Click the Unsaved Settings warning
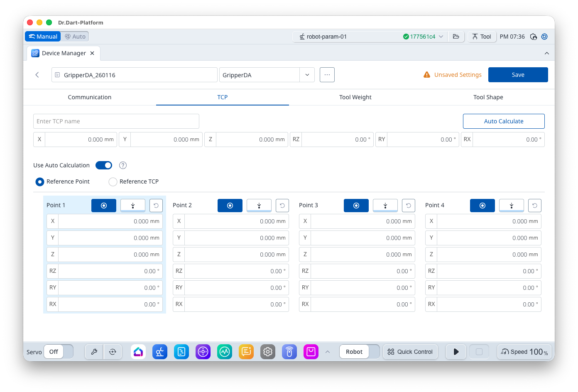 [x=453, y=75]
